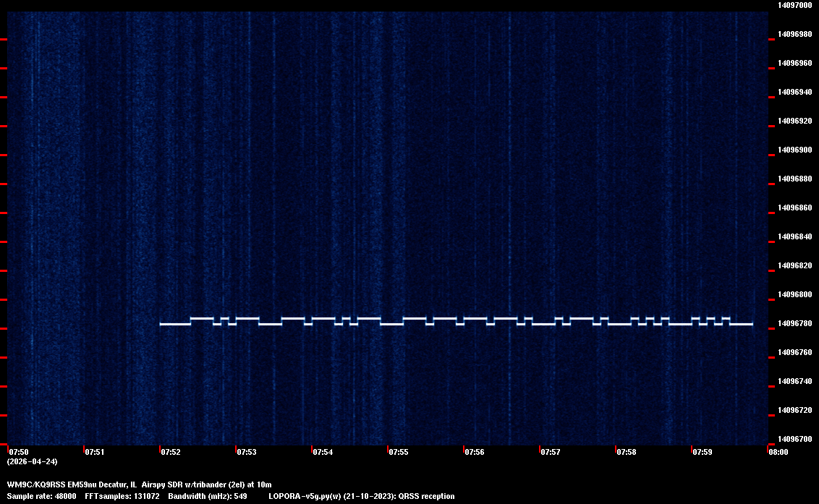Click the 07:55 time axis label

[399, 452]
